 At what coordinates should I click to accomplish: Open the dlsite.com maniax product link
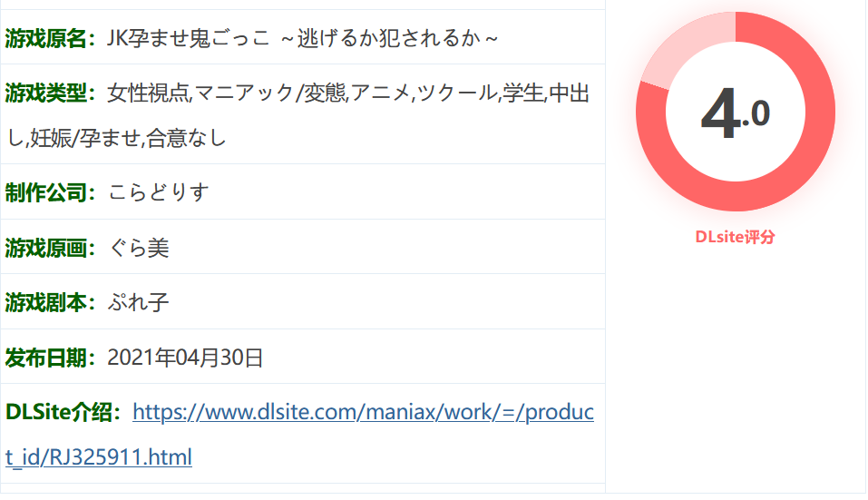(363, 413)
